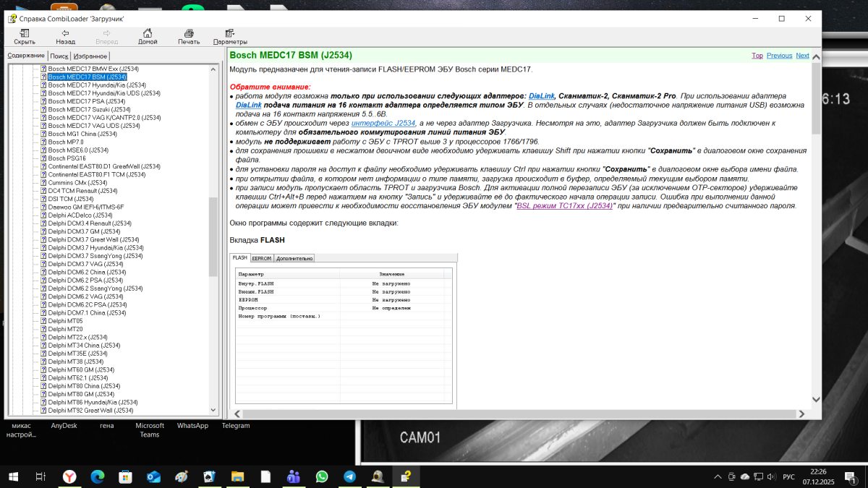Open the BSL режим TC17xx (J2534) link
This screenshot has width=868, height=488.
[x=563, y=205]
